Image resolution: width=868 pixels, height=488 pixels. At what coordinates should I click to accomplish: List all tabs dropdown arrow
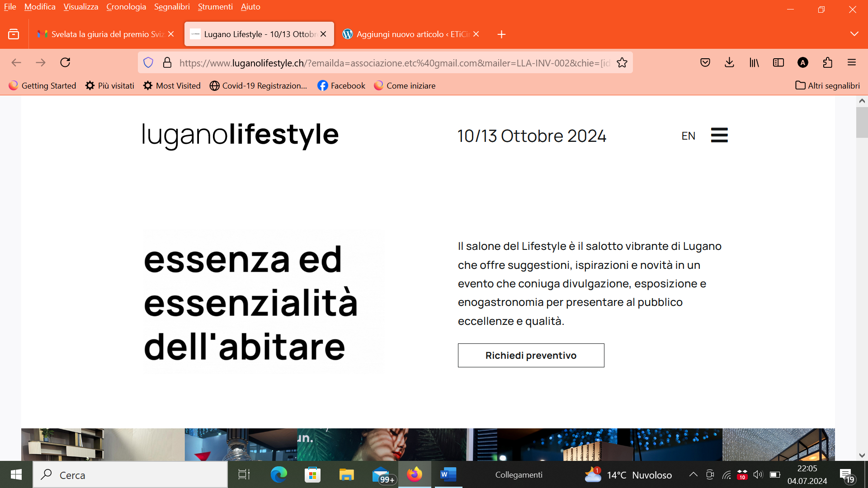[x=854, y=34]
